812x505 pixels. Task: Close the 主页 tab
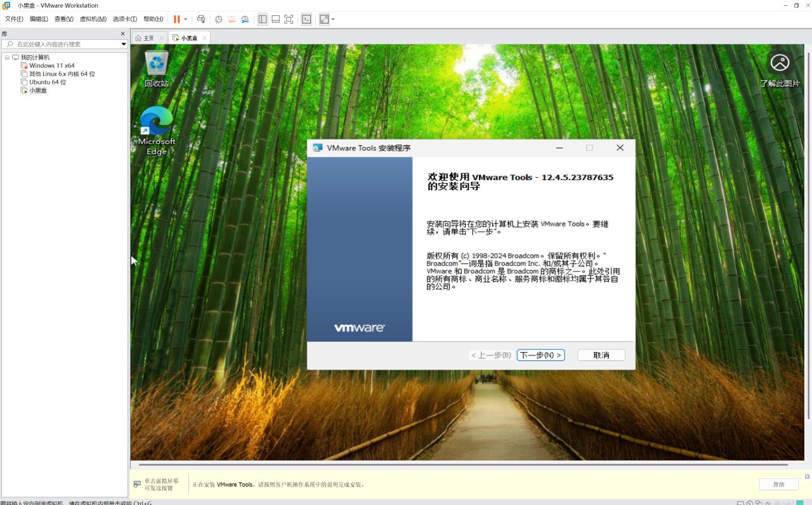pos(161,38)
